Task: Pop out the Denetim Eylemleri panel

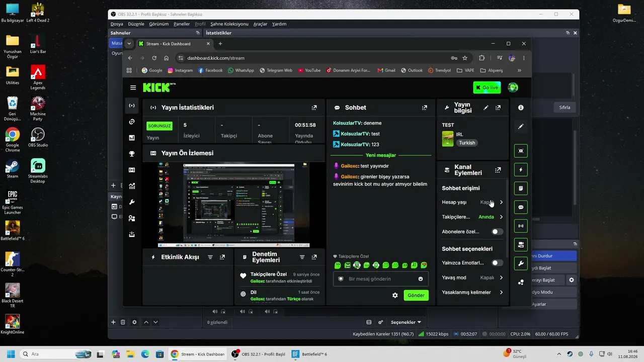Action: point(314,257)
